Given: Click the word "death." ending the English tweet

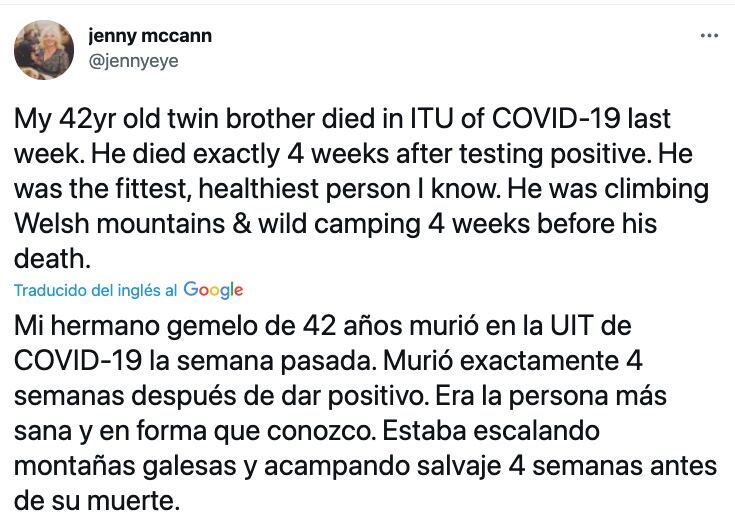Looking at the screenshot, I should pyautogui.click(x=52, y=258).
